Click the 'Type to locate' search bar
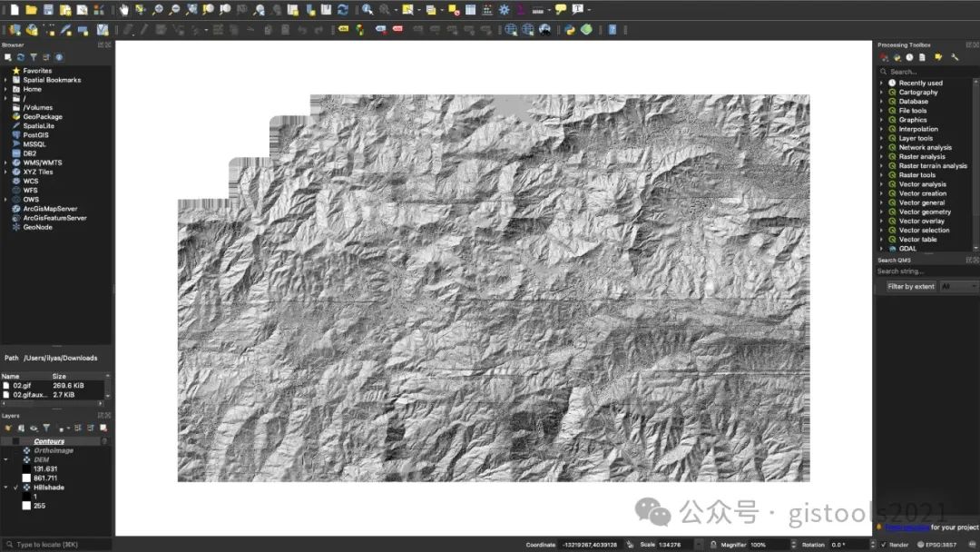This screenshot has width=980, height=552. [x=56, y=545]
